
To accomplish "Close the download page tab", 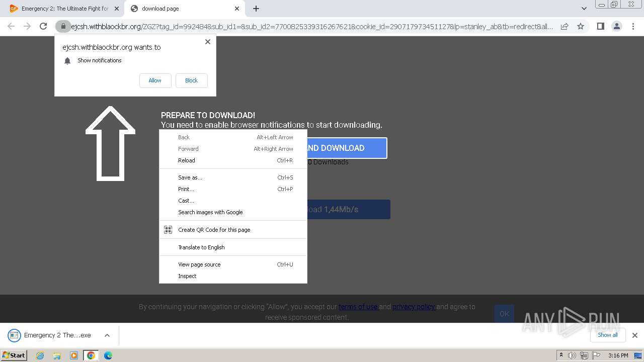I will coord(237,9).
